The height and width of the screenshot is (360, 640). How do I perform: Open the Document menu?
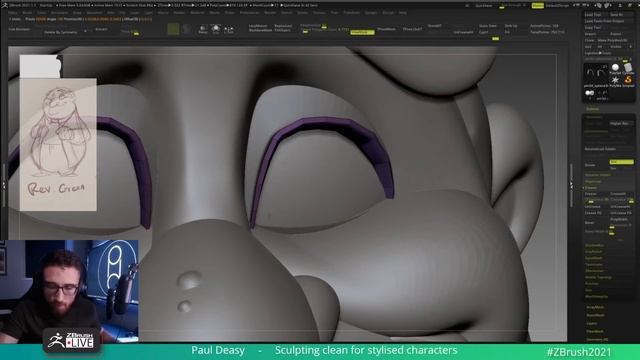pos(59,13)
